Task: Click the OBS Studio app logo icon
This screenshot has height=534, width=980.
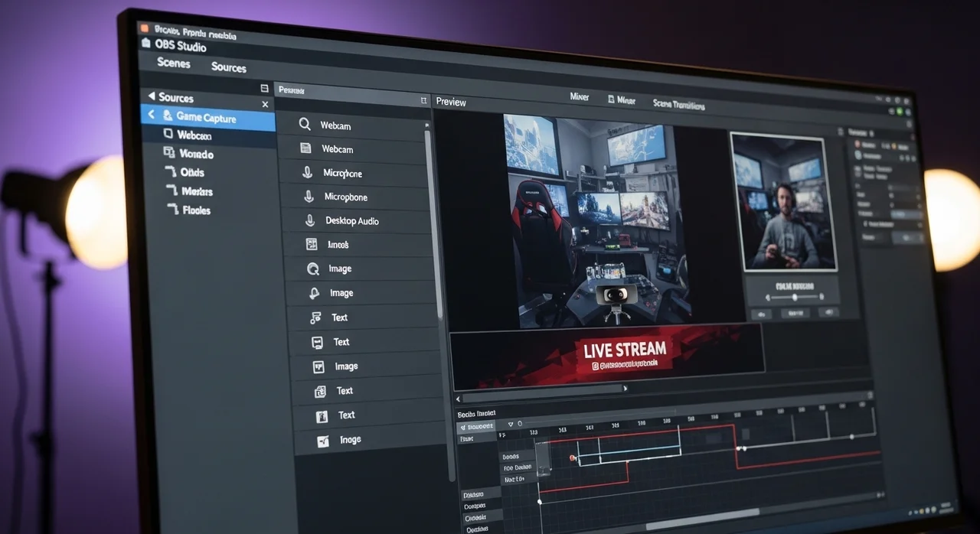Action: tap(145, 44)
